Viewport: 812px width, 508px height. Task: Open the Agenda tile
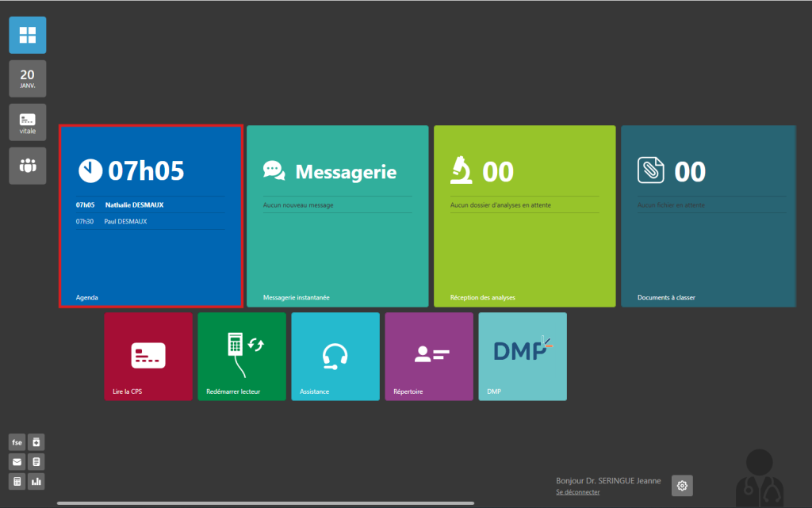click(x=151, y=216)
